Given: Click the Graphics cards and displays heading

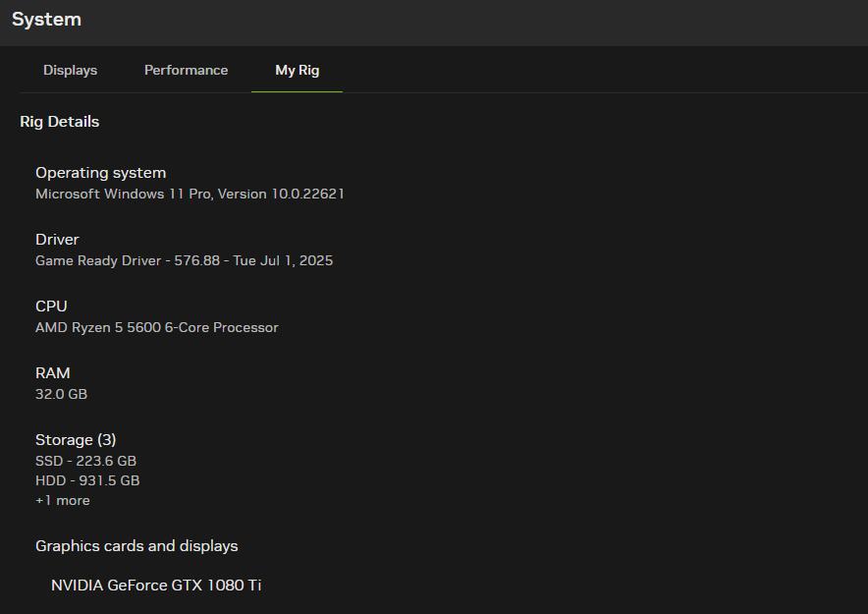Looking at the screenshot, I should pos(136,546).
